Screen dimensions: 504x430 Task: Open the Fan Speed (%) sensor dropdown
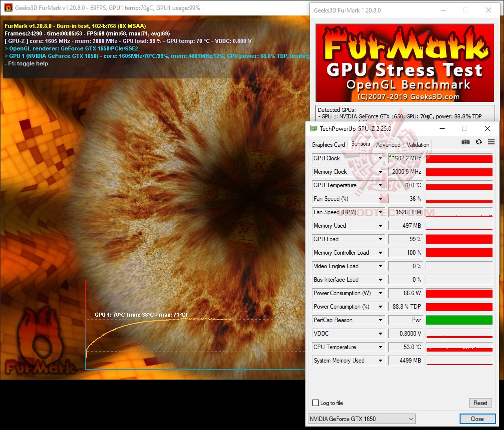coord(380,199)
